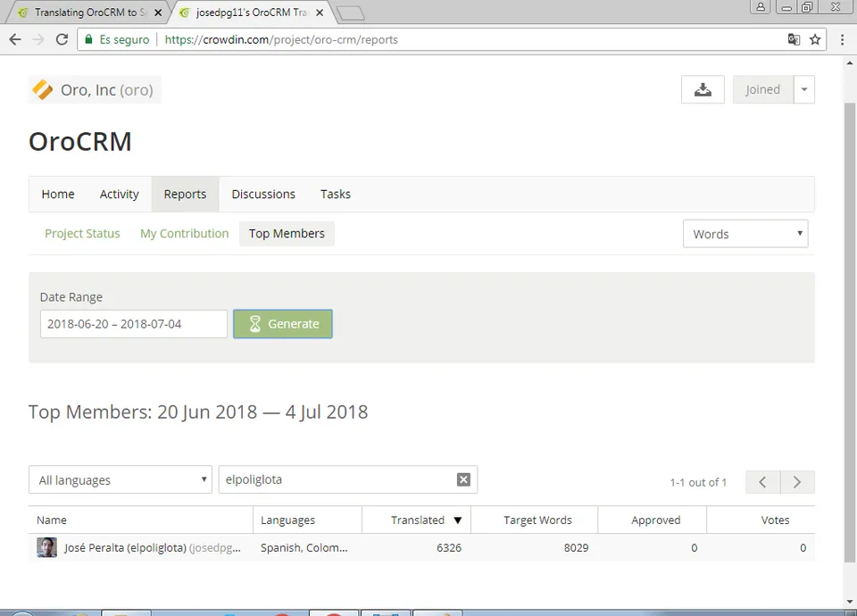Click the Generate button

[283, 324]
